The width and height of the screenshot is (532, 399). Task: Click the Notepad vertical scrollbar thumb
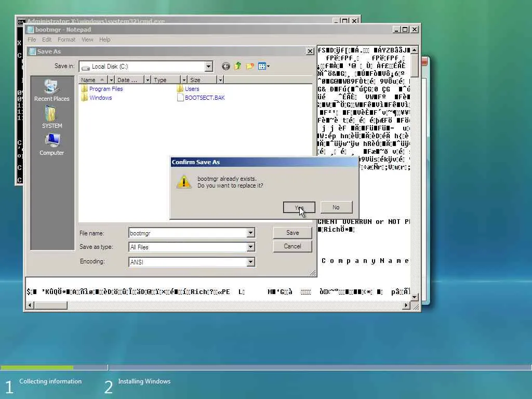[x=415, y=65]
